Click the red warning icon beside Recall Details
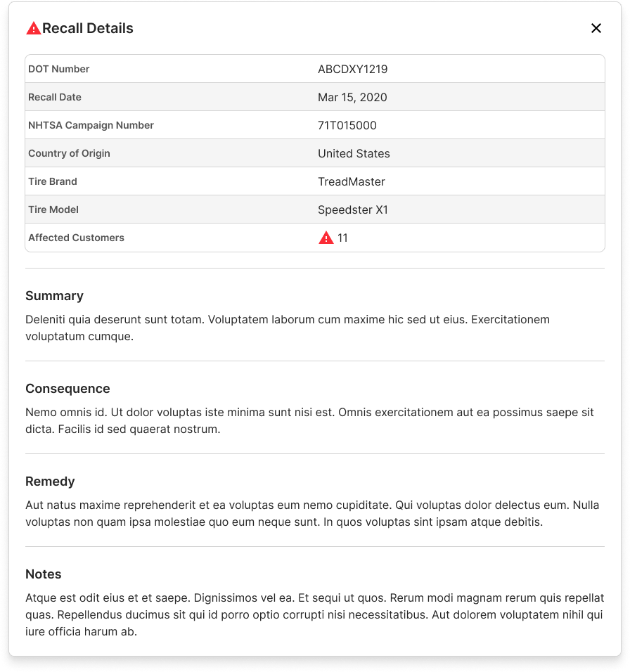Image resolution: width=630 pixels, height=672 pixels. (33, 28)
